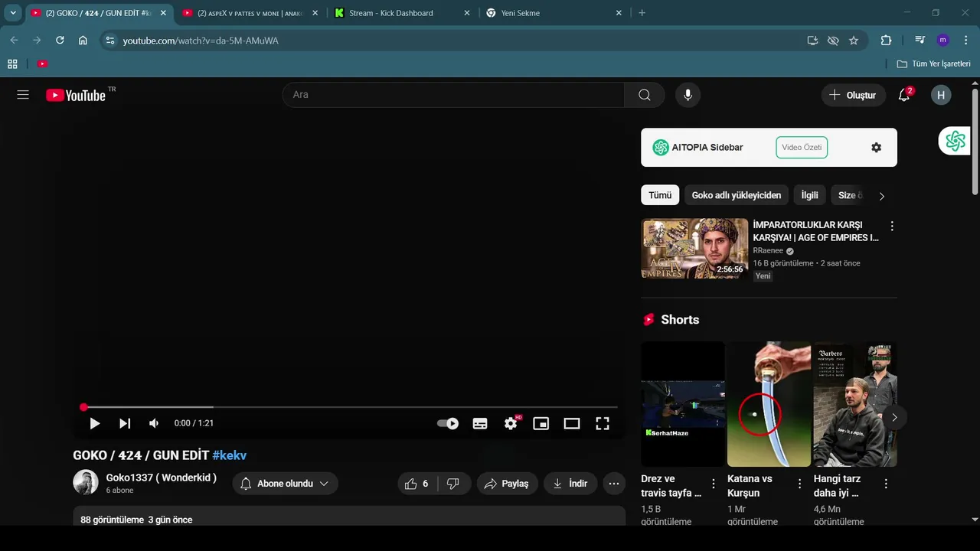This screenshot has height=551, width=980.
Task: Click the red playhead scrubber
Action: 84,407
